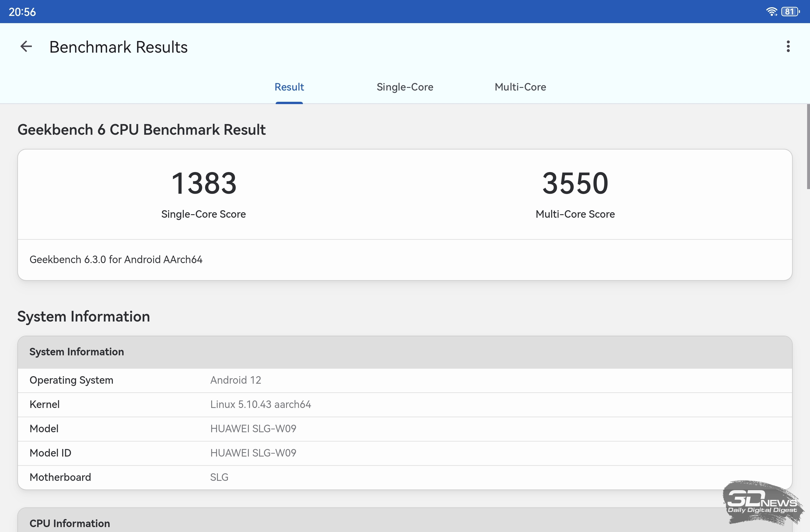
Task: Open the three-dot overflow menu
Action: pos(788,47)
